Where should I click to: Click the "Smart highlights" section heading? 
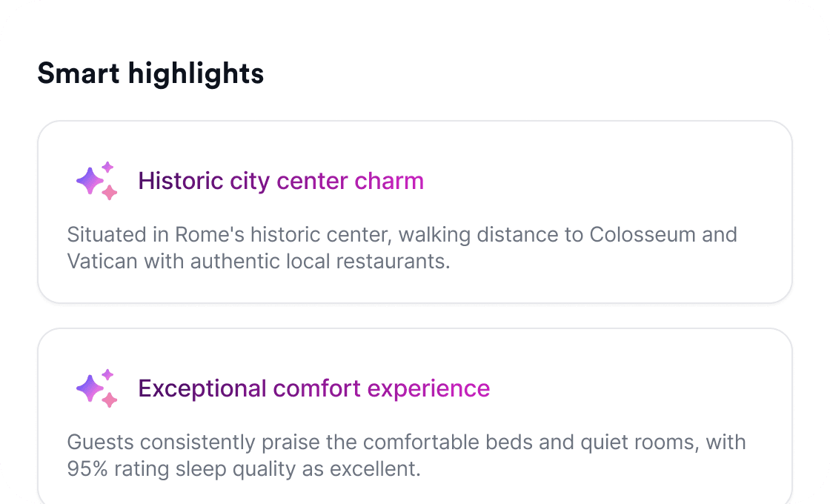coord(150,73)
